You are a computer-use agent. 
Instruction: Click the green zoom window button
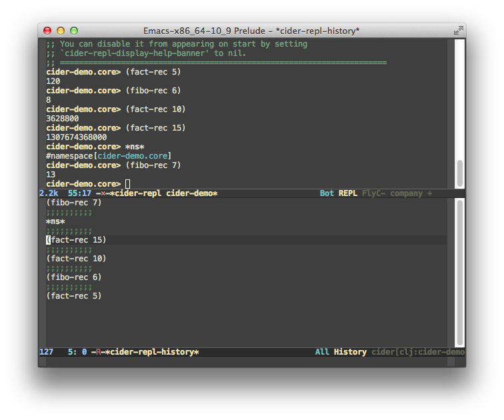[x=74, y=31]
